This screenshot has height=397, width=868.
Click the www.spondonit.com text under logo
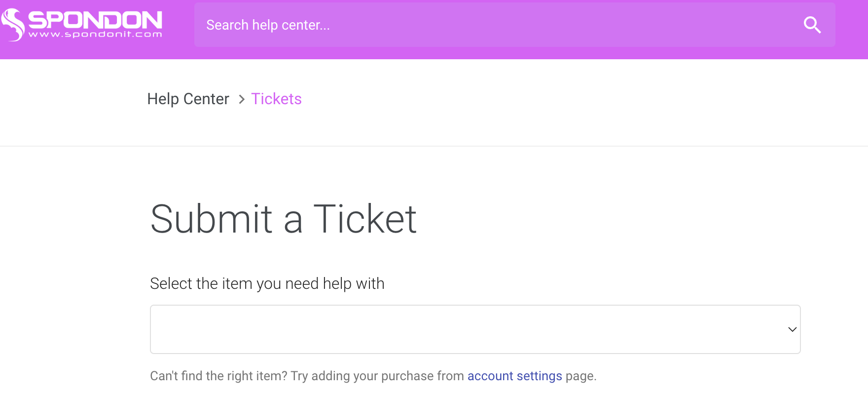pyautogui.click(x=95, y=34)
